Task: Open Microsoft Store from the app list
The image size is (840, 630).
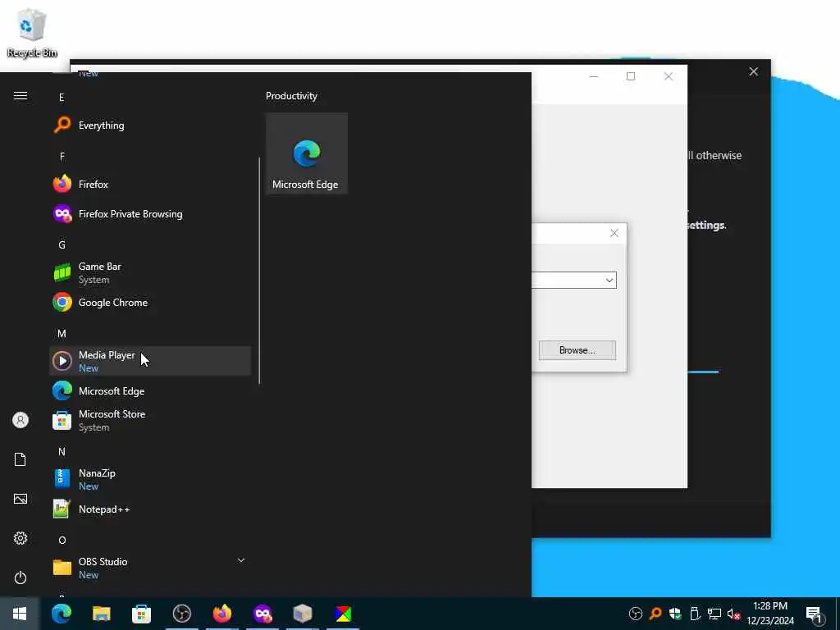Action: tap(150, 421)
